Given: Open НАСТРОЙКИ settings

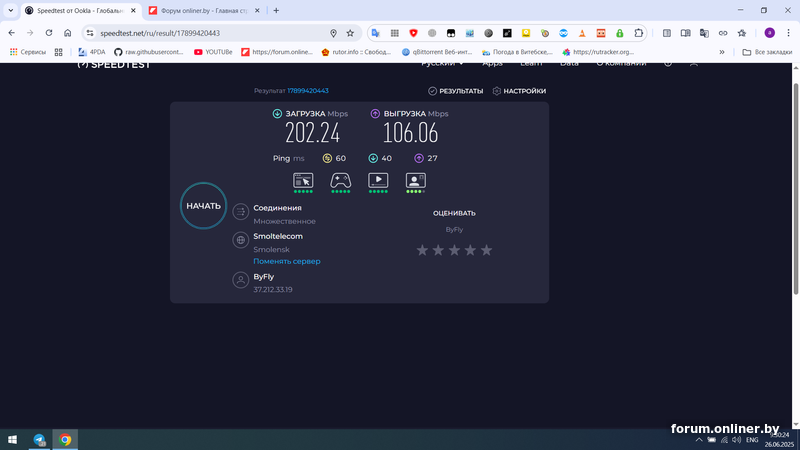Looking at the screenshot, I should (x=519, y=91).
